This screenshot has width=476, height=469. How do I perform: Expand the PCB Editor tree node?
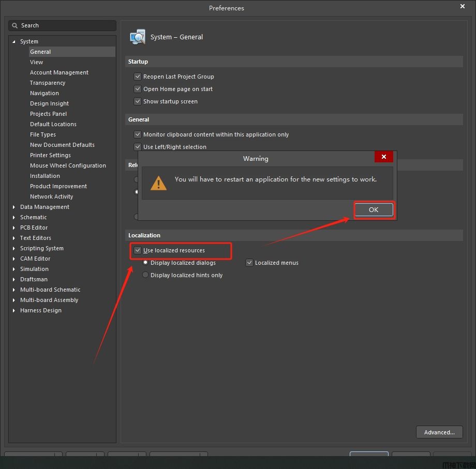pos(14,228)
